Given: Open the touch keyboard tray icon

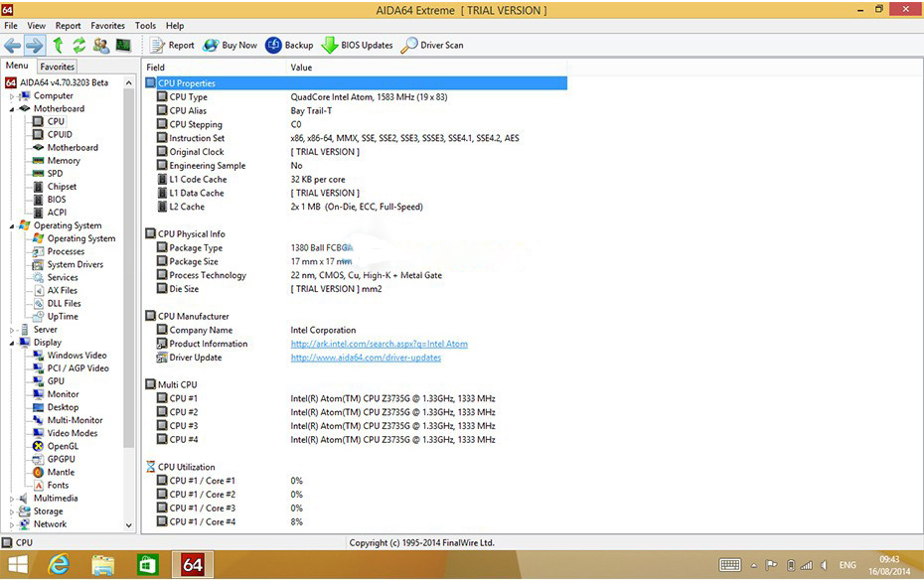Looking at the screenshot, I should (730, 565).
